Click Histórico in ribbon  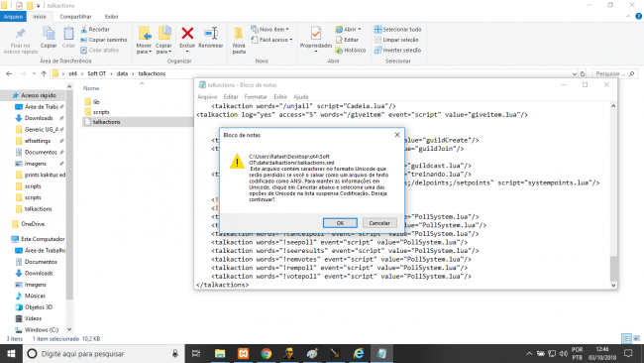pyautogui.click(x=351, y=51)
